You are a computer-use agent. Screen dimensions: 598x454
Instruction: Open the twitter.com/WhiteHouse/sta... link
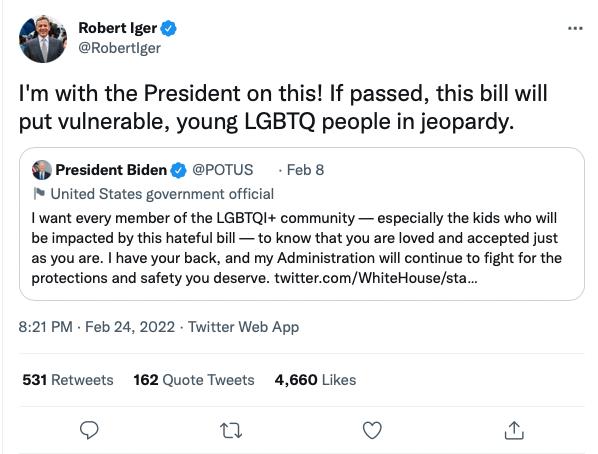point(375,278)
